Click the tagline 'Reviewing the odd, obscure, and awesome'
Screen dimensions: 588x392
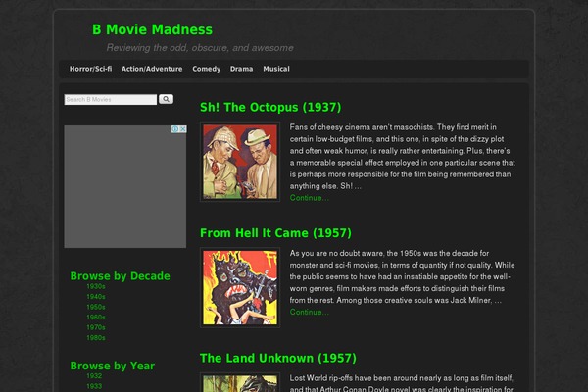coord(200,48)
